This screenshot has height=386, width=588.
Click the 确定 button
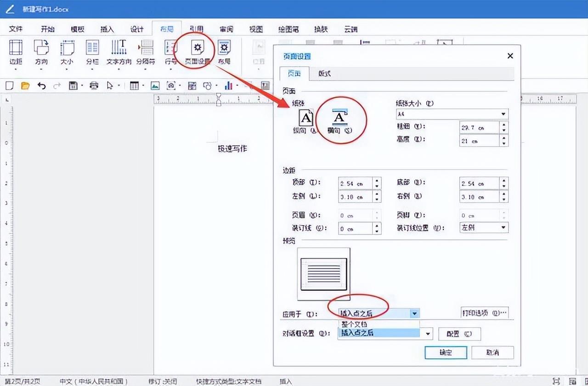tap(446, 352)
